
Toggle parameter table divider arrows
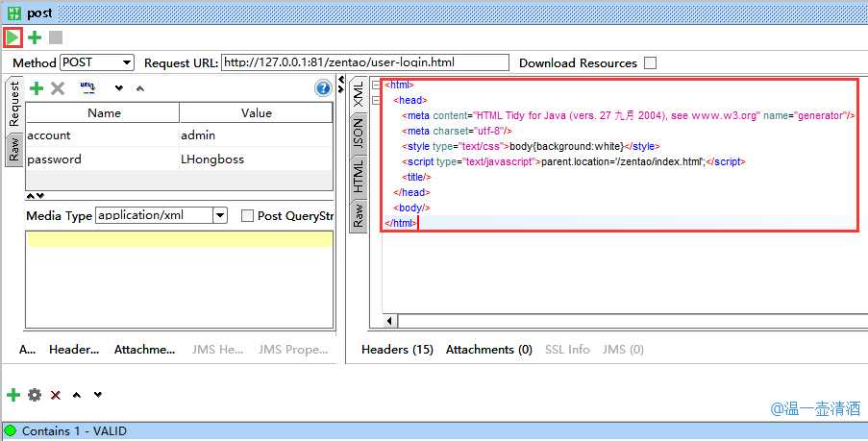click(x=36, y=195)
